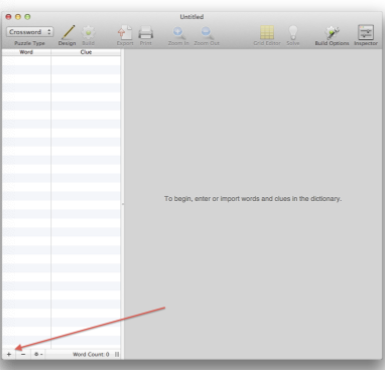
Task: Click the green zoom window button
Action: [28, 17]
